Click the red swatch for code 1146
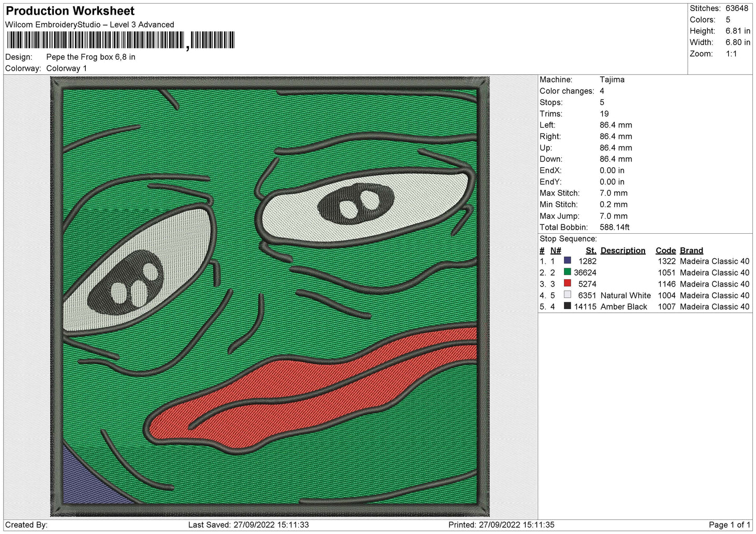 click(x=567, y=283)
